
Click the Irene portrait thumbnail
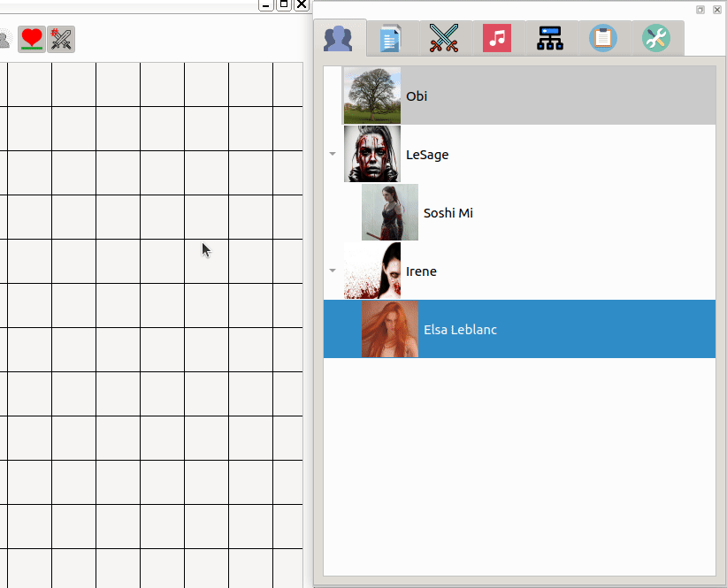(372, 271)
